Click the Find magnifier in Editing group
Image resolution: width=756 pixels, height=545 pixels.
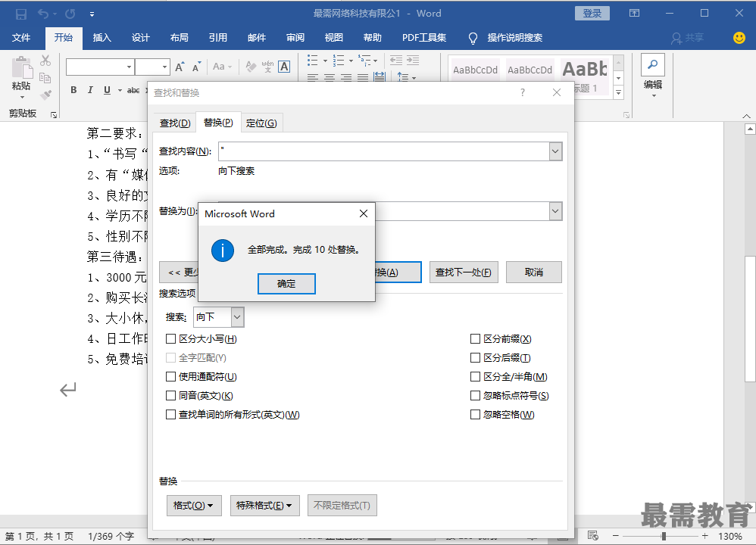pos(653,64)
